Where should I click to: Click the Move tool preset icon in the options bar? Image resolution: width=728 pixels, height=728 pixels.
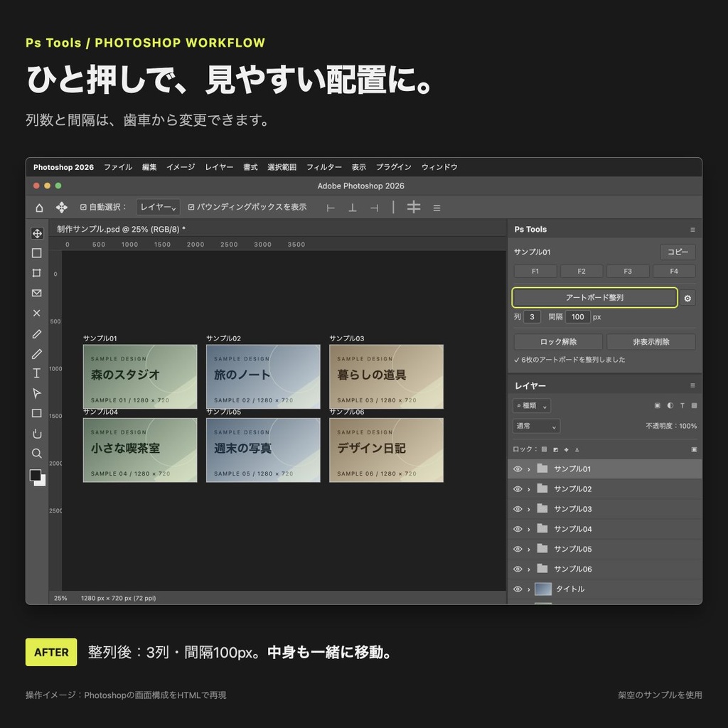pyautogui.click(x=62, y=208)
